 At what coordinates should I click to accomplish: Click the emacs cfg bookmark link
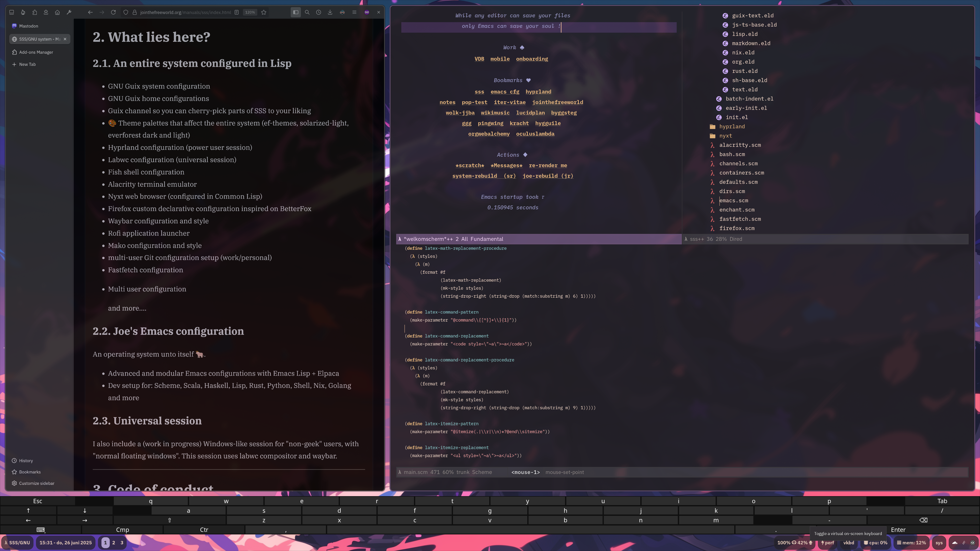tap(505, 92)
